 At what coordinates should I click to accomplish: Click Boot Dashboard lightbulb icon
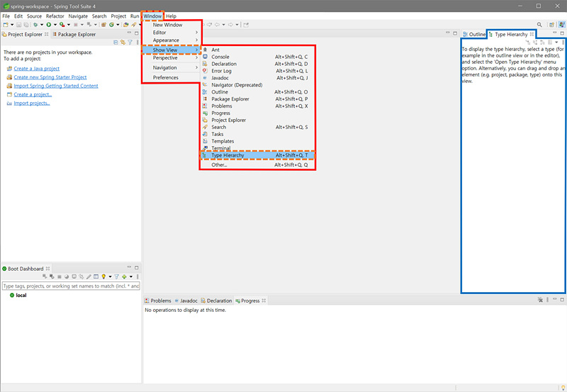tap(103, 276)
